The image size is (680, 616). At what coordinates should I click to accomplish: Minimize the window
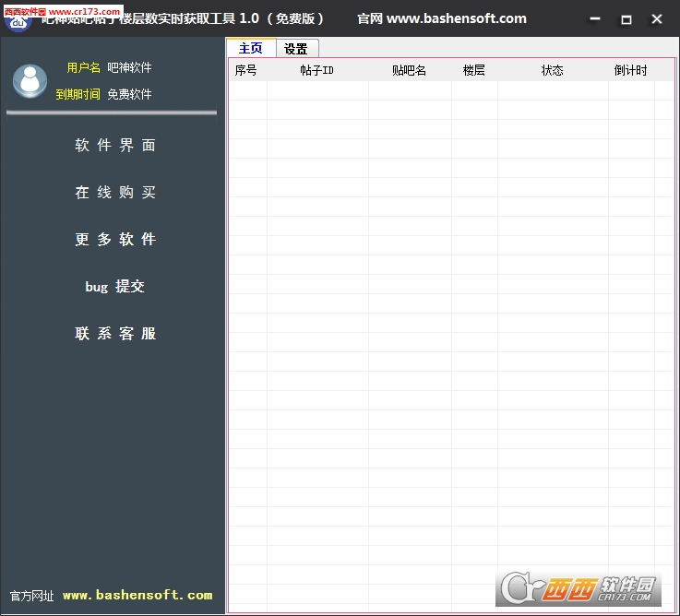point(595,19)
